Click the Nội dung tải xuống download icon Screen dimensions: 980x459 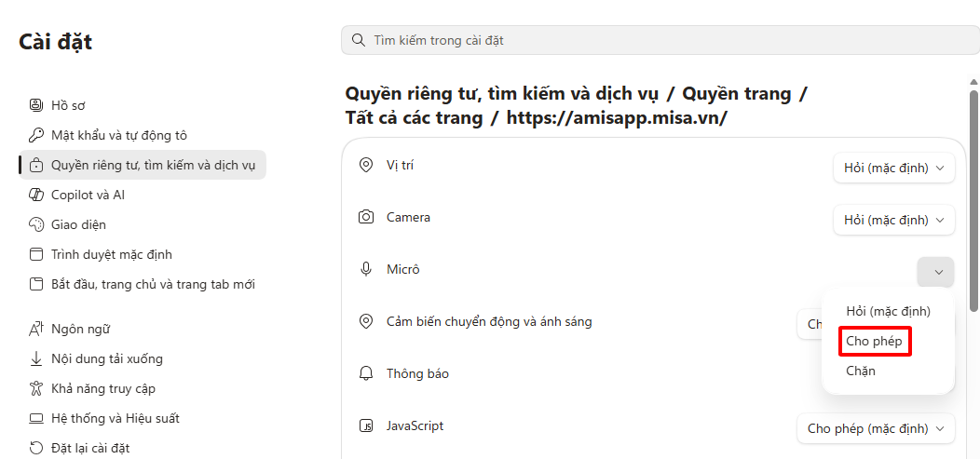[36, 358]
